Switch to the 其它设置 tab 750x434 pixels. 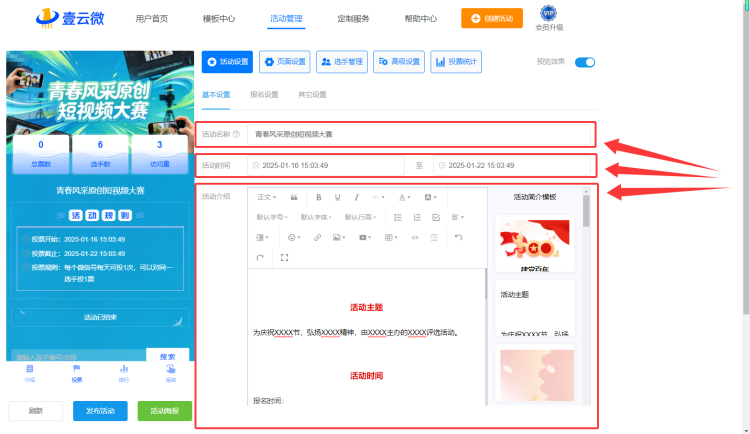[x=312, y=95]
